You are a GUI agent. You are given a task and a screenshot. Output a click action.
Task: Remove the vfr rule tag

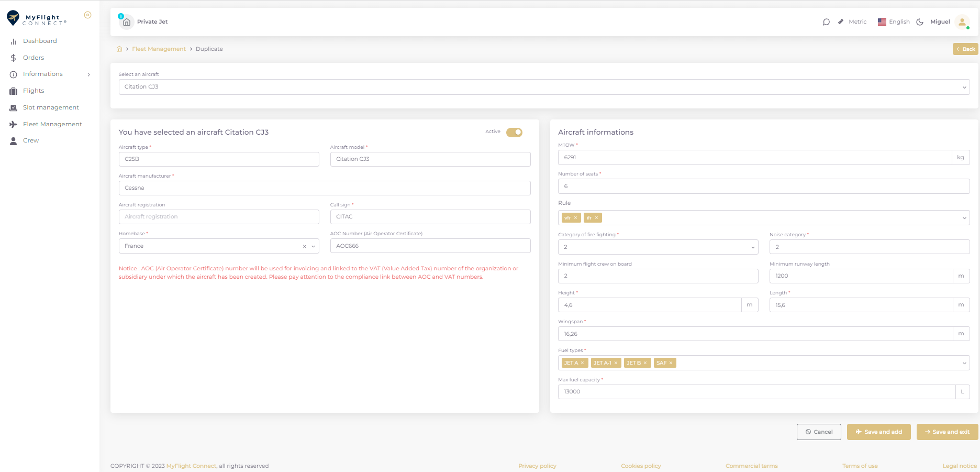pyautogui.click(x=575, y=218)
